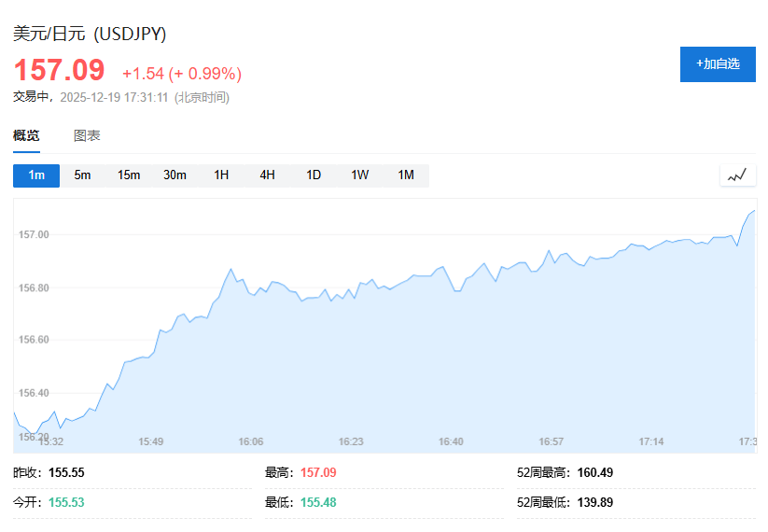This screenshot has width=768, height=532.
Task: Switch to the 概览 tab
Action: pos(26,135)
